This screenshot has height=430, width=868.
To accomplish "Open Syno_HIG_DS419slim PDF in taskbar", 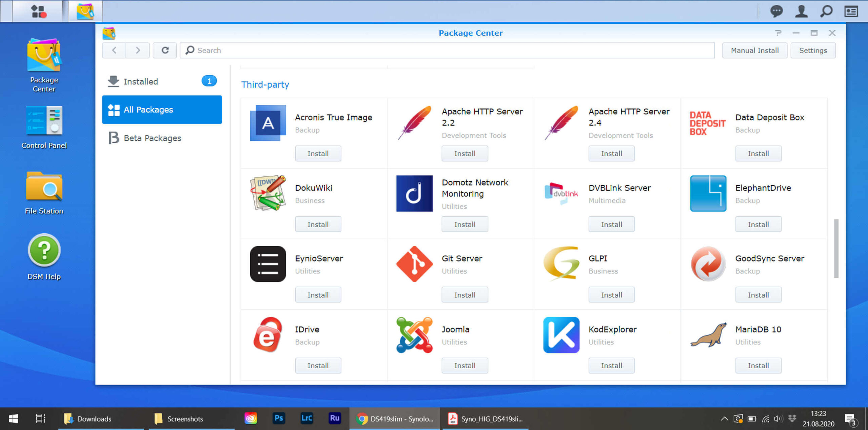I will pos(485,418).
